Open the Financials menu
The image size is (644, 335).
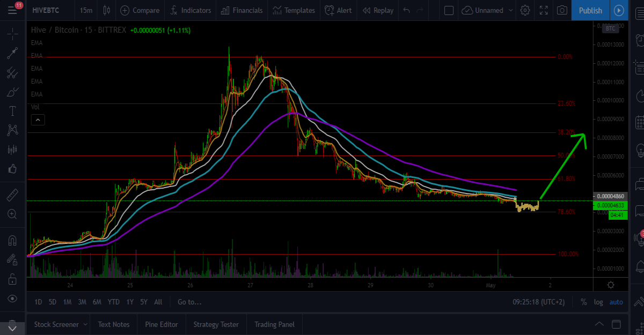click(x=241, y=10)
